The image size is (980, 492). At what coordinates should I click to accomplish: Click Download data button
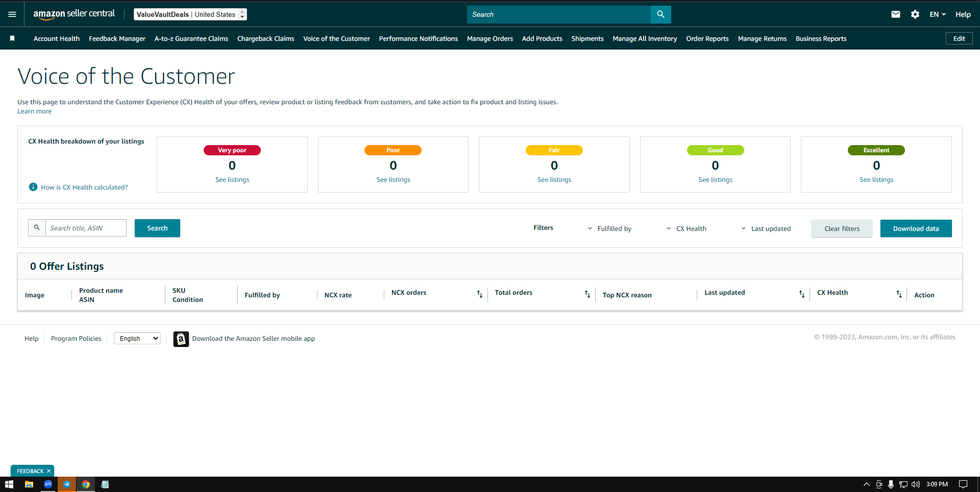tap(916, 228)
